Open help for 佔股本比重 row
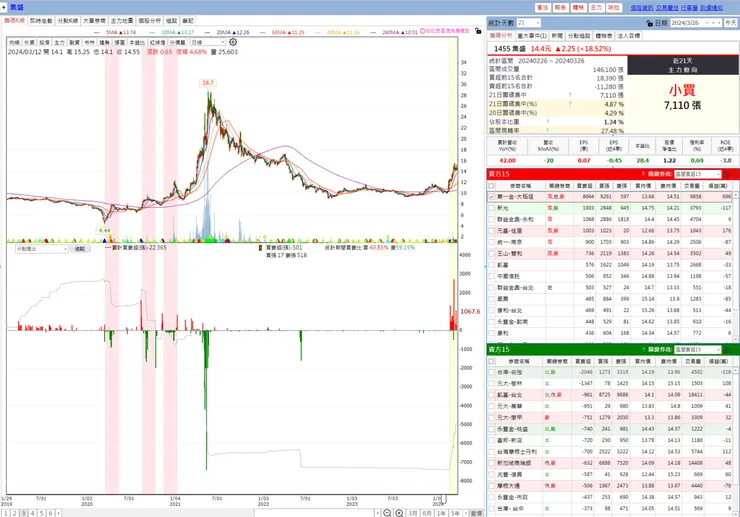The width and height of the screenshot is (740, 517). point(547,122)
